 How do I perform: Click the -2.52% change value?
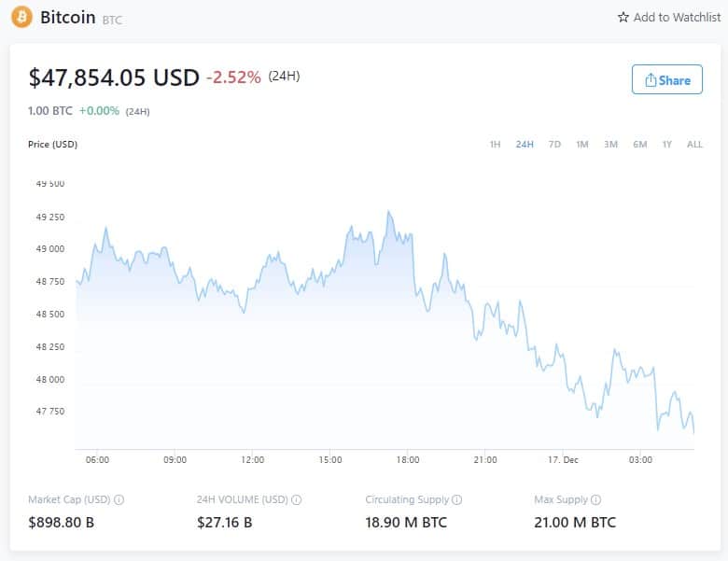[x=233, y=77]
